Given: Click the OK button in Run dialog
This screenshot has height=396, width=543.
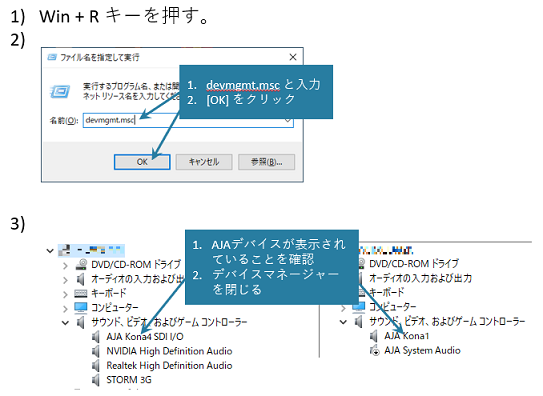Looking at the screenshot, I should point(142,162).
